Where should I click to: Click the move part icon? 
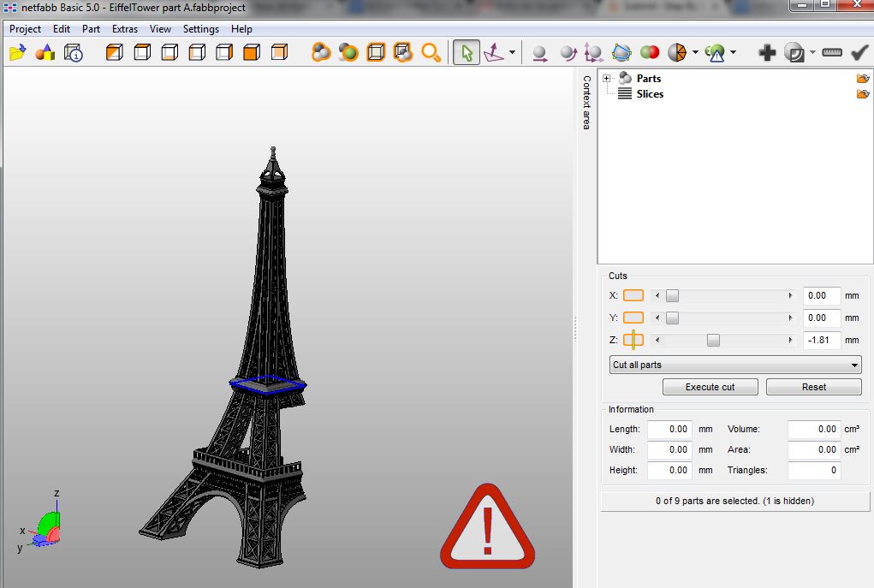click(x=539, y=53)
